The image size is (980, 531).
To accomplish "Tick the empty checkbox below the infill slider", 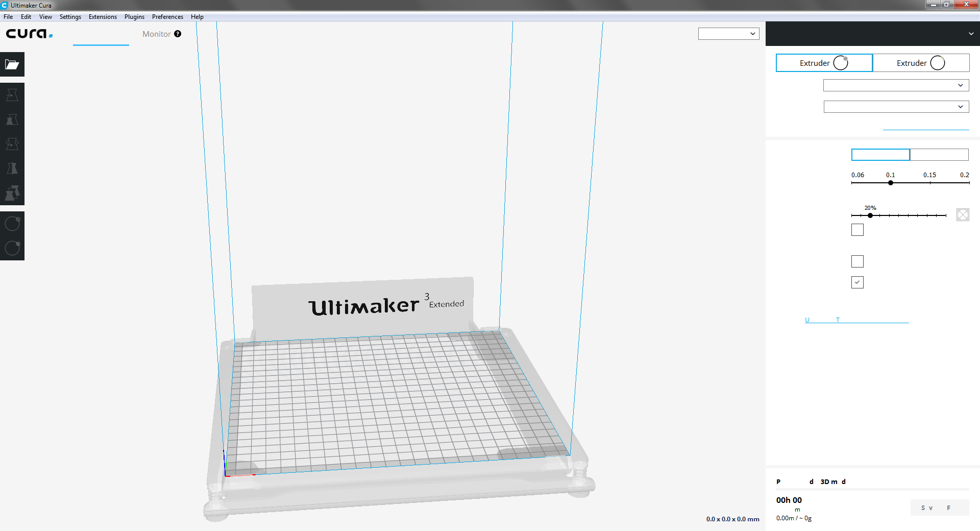I will (x=857, y=230).
